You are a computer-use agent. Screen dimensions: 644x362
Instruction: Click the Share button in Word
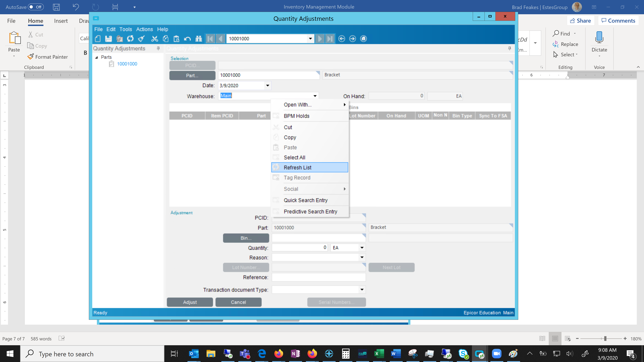coord(580,21)
